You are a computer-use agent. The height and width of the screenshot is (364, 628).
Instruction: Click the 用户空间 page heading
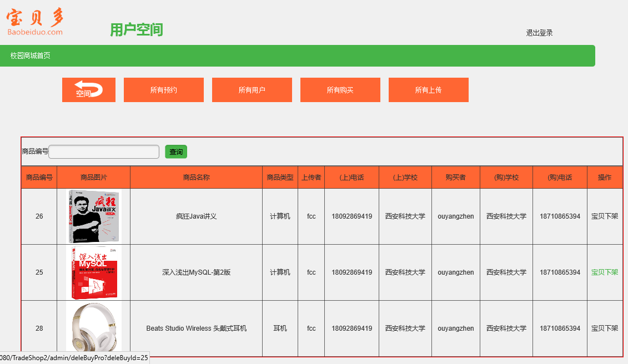coord(137,29)
